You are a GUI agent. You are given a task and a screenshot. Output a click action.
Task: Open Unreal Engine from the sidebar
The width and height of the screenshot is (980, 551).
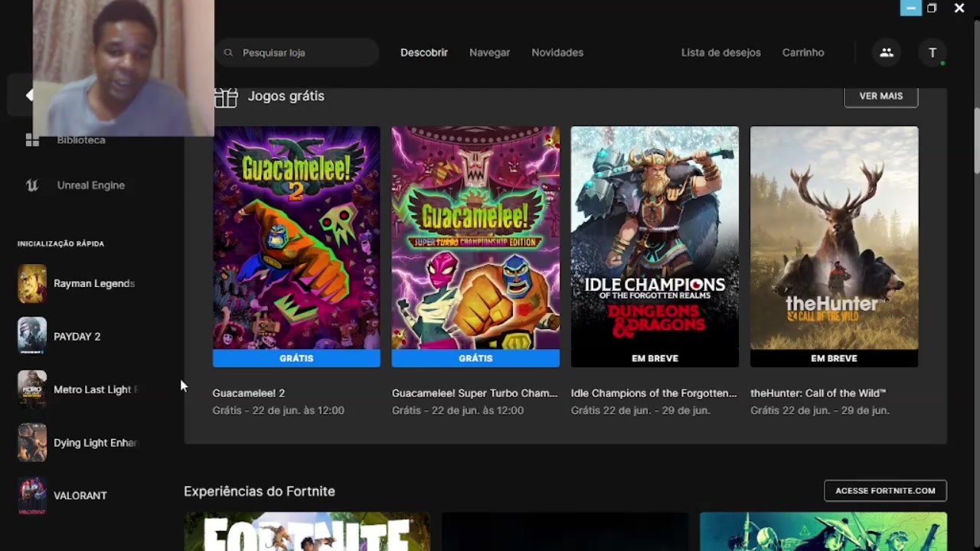click(x=90, y=184)
